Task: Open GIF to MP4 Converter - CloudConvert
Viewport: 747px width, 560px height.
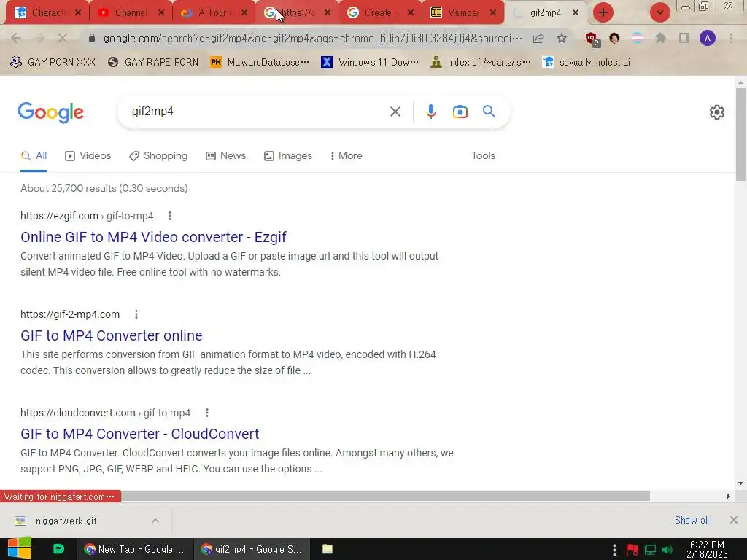Action: (x=139, y=434)
